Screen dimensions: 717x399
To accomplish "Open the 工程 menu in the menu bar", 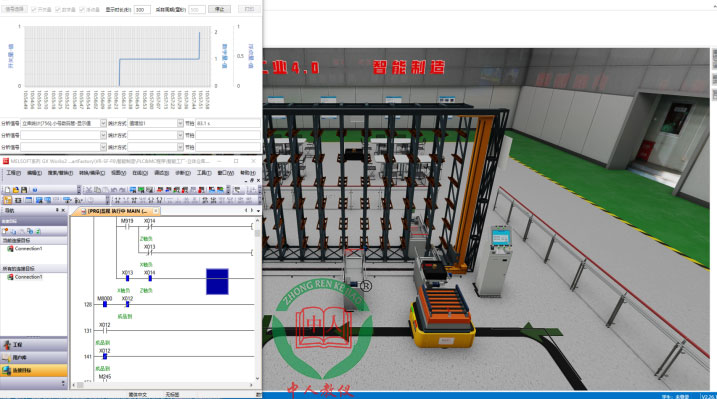I will pos(13,173).
